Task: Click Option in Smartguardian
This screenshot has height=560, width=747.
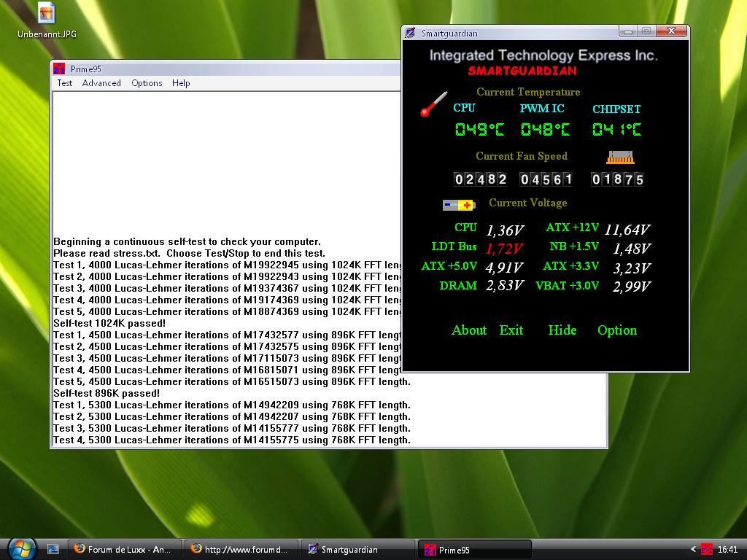Action: click(617, 330)
